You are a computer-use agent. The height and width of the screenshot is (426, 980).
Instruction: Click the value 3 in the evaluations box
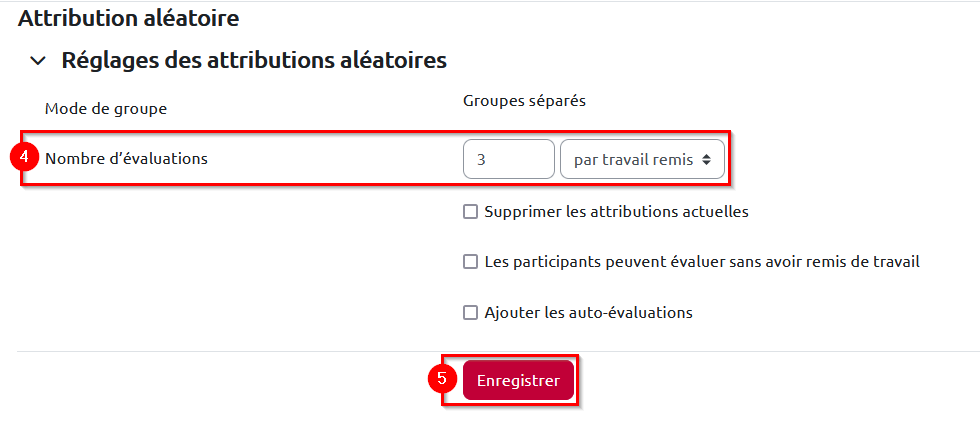tap(482, 159)
